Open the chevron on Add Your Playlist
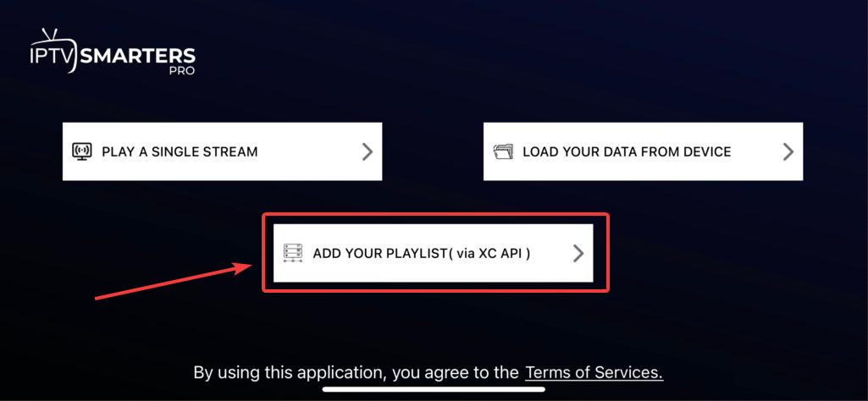This screenshot has width=868, height=401. tap(578, 253)
